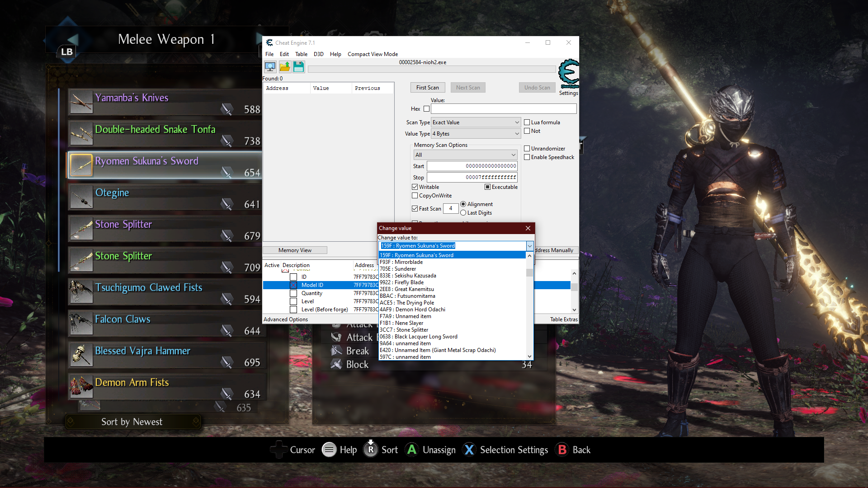Select the Alignment radio button
Screen dimensions: 868x488
463,204
